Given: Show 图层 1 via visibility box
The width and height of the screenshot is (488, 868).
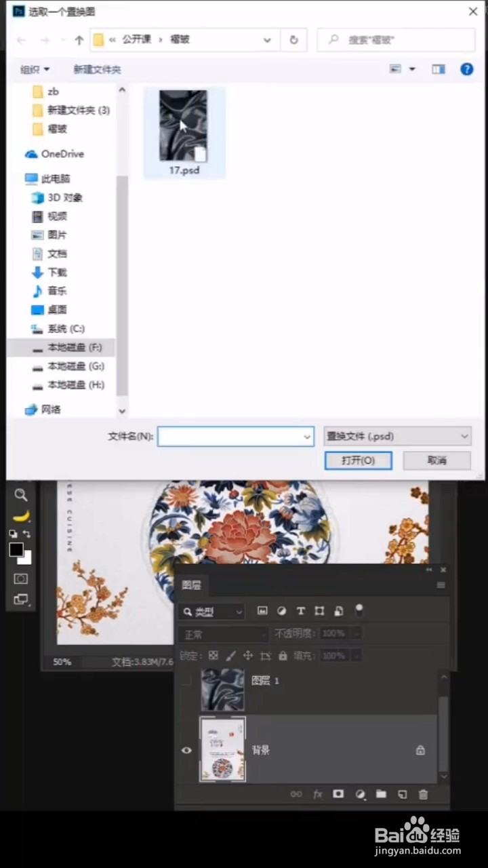Looking at the screenshot, I should click(186, 680).
